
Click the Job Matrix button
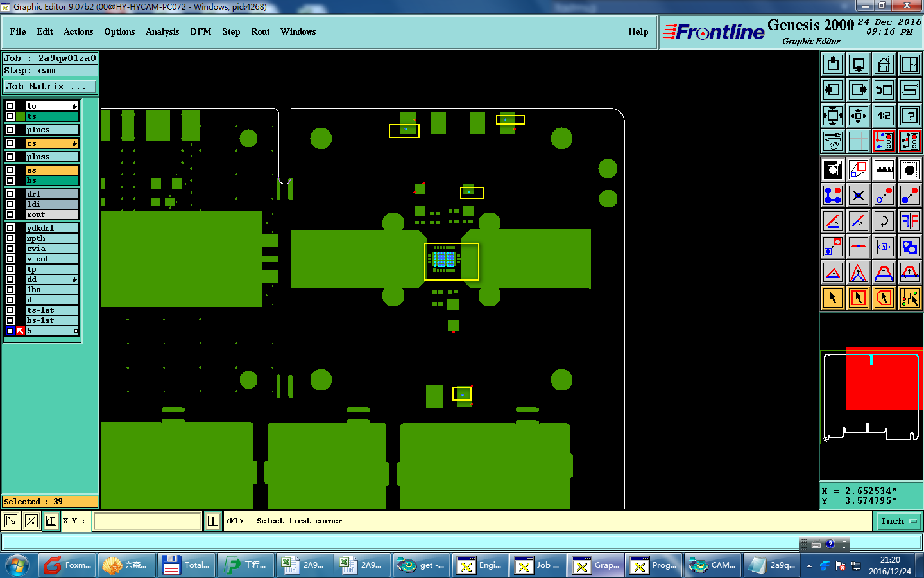click(x=50, y=86)
